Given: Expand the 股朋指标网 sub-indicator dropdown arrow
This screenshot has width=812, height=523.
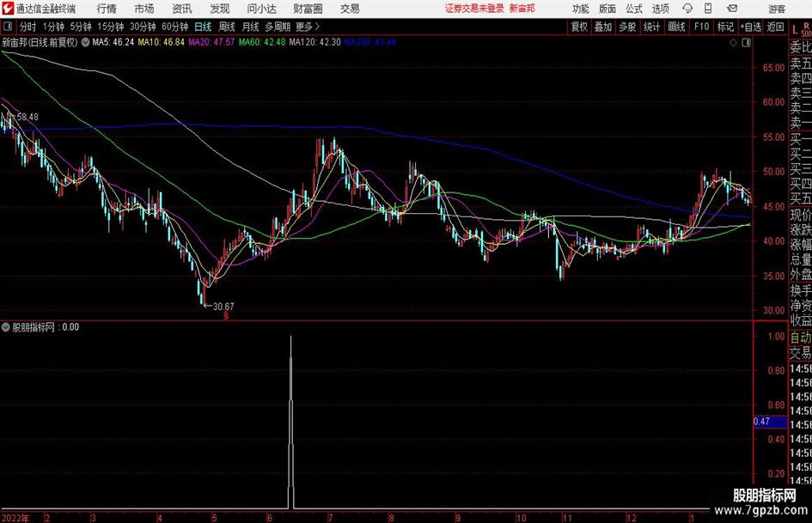Looking at the screenshot, I should pos(6,327).
